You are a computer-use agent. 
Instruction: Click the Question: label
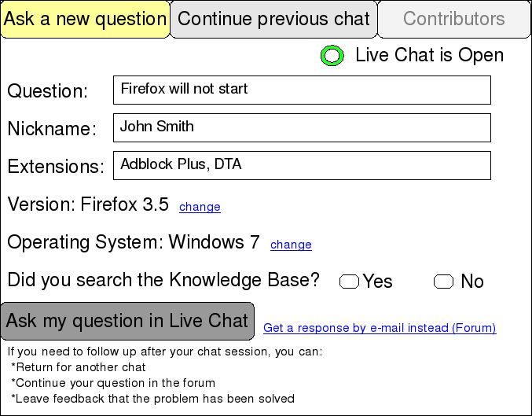click(x=47, y=91)
